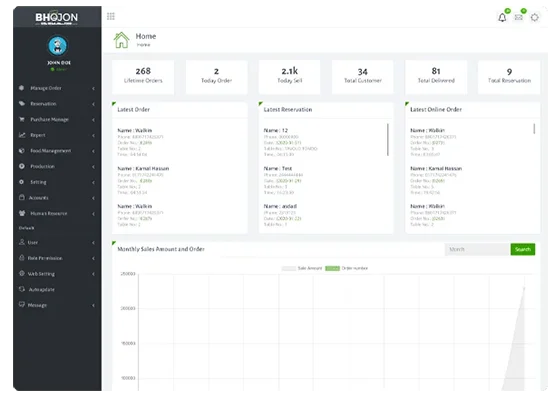This screenshot has width=555, height=397.
Task: Open notifications bell icon
Action: click(x=502, y=17)
